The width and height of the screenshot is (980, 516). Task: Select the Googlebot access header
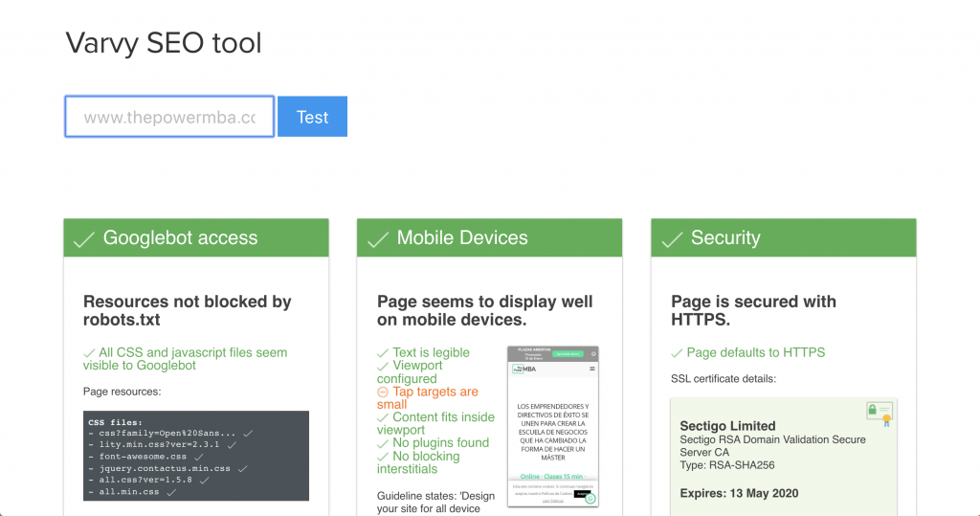196,237
